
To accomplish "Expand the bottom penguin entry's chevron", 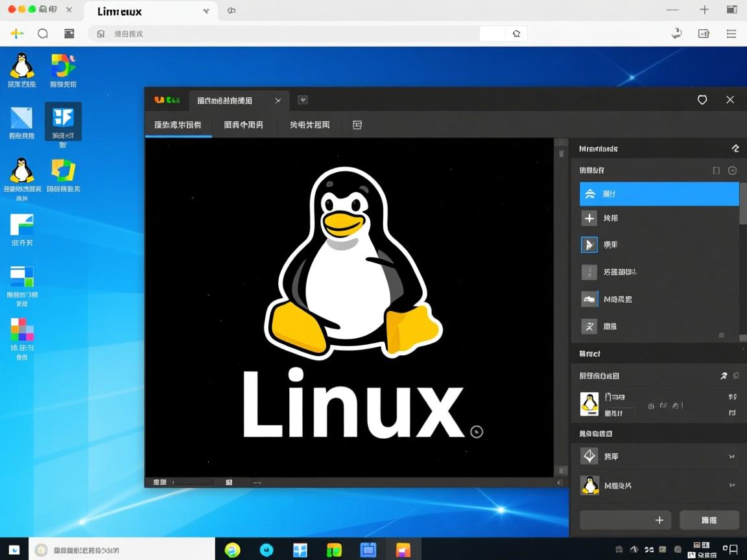I will [730, 485].
